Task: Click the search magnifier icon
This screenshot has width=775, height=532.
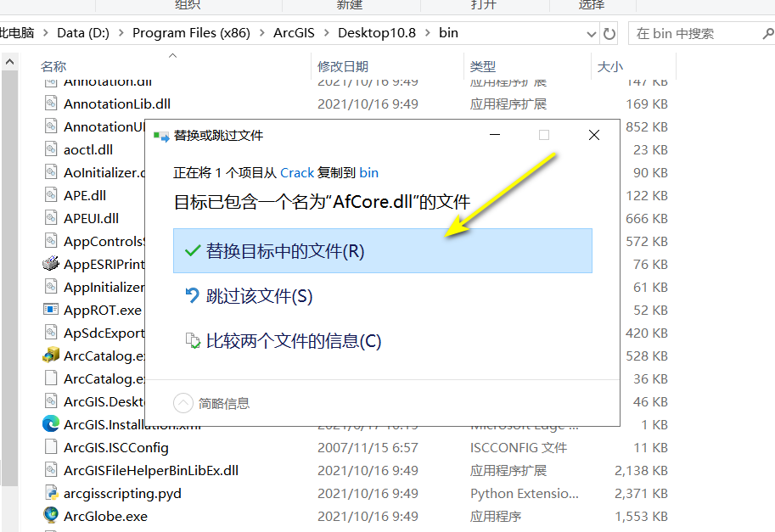Action: point(767,34)
